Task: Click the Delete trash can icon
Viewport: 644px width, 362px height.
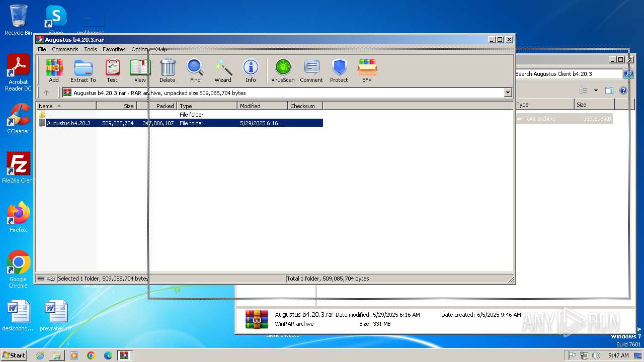Action: pos(168,70)
